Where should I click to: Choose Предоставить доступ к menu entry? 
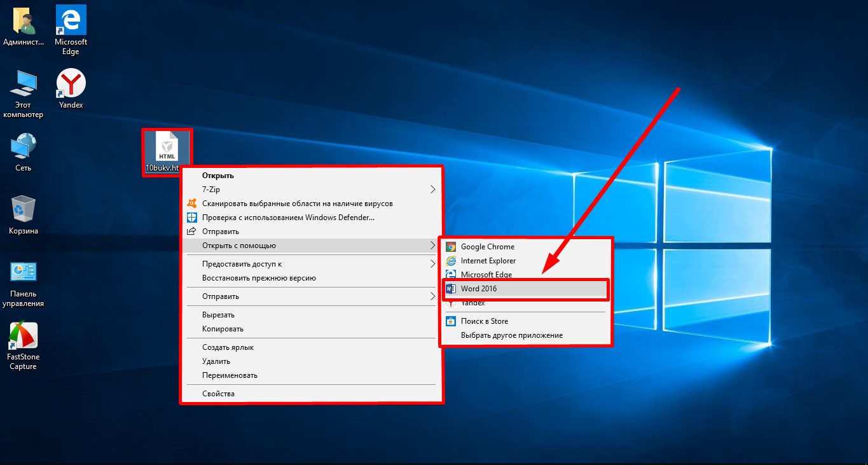tap(311, 264)
